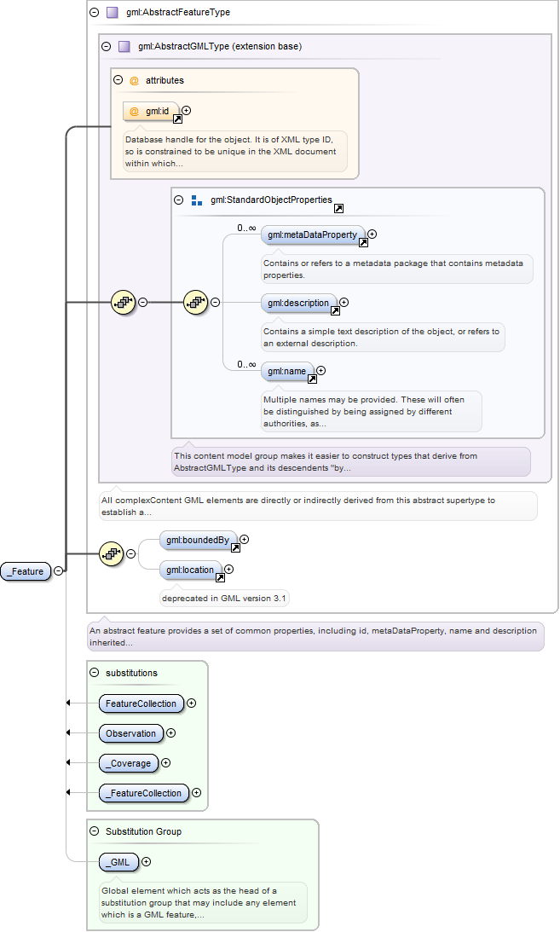Click the gml:AbstractGMLType purple square icon
Image resolution: width=560 pixels, height=932 pixels.
coord(124,46)
